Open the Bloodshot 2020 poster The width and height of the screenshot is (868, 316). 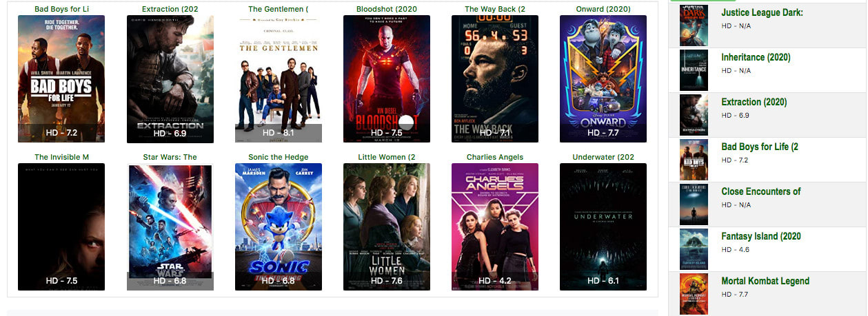click(387, 78)
